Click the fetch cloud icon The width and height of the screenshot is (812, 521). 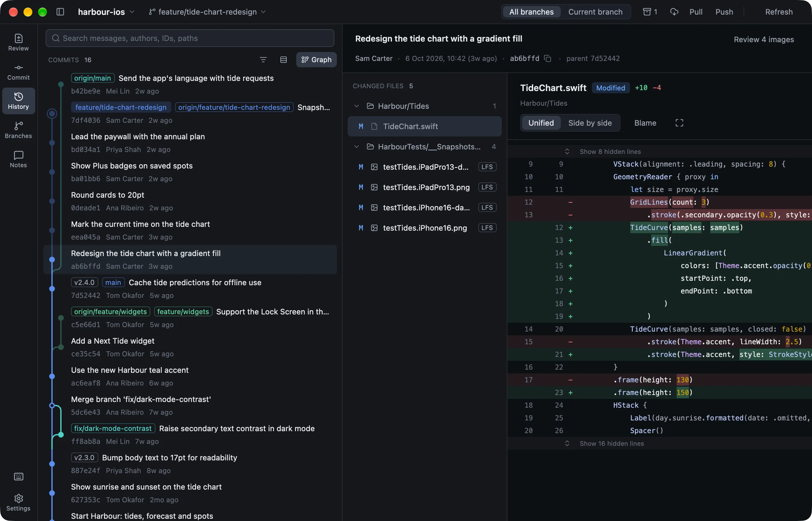tap(674, 12)
